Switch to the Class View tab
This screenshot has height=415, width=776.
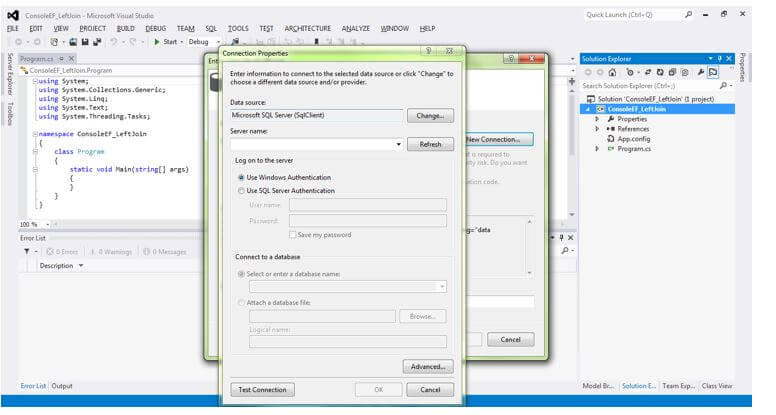click(x=717, y=386)
